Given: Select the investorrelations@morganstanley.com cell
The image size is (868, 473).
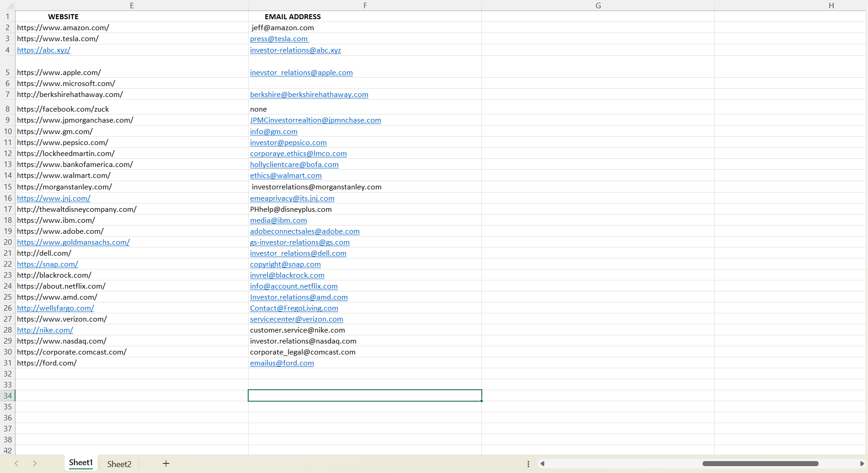Looking at the screenshot, I should (x=365, y=187).
